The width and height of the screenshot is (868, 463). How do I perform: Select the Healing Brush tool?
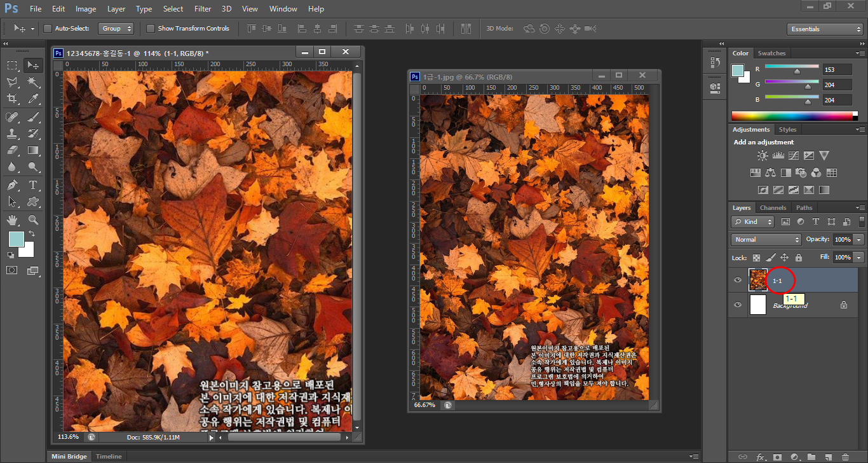pyautogui.click(x=12, y=116)
